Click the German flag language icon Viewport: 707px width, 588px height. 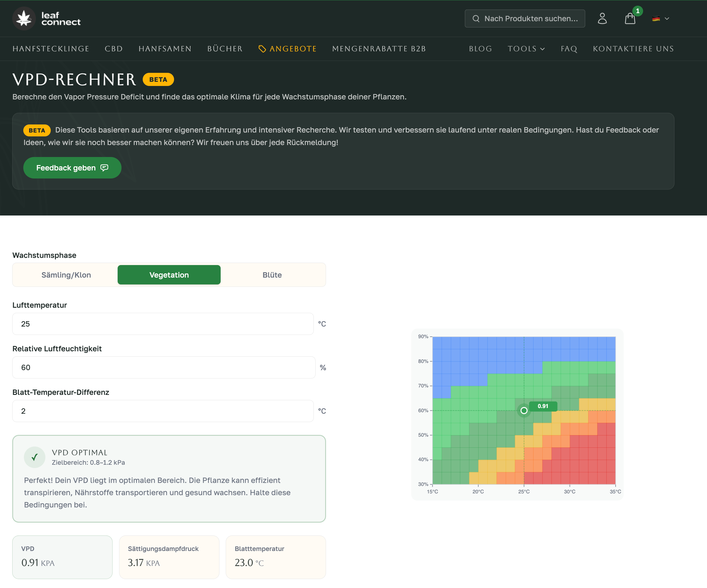[x=656, y=19]
